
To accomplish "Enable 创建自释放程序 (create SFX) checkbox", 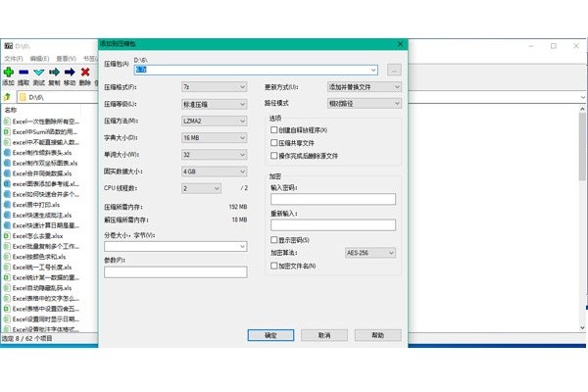I will [274, 130].
